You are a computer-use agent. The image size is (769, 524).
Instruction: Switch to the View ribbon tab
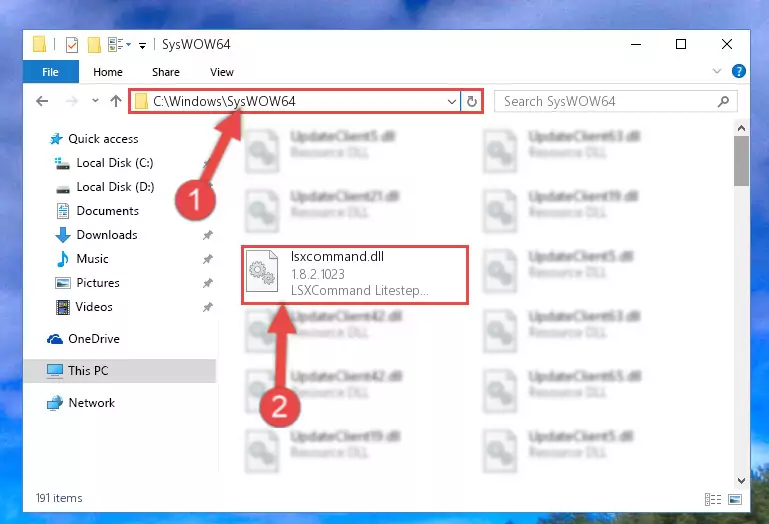pyautogui.click(x=222, y=72)
